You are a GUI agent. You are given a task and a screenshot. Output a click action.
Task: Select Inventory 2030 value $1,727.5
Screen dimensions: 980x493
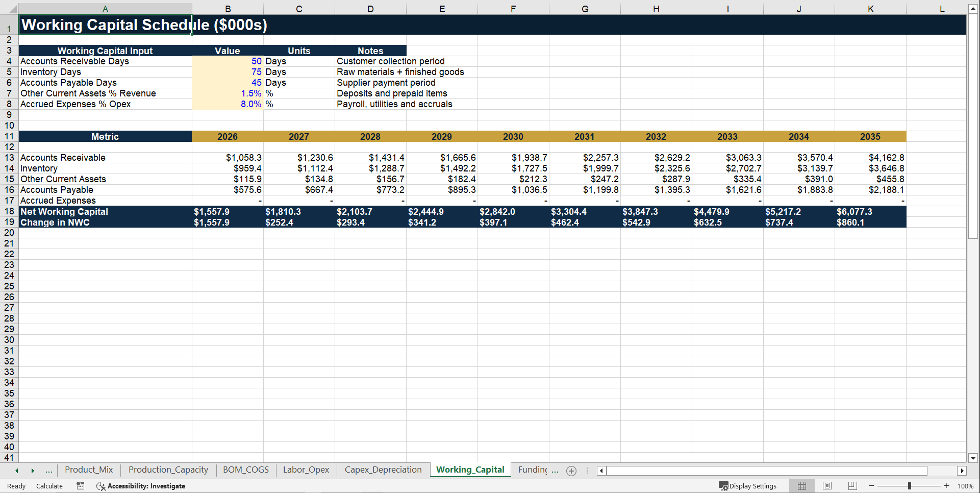(x=513, y=168)
